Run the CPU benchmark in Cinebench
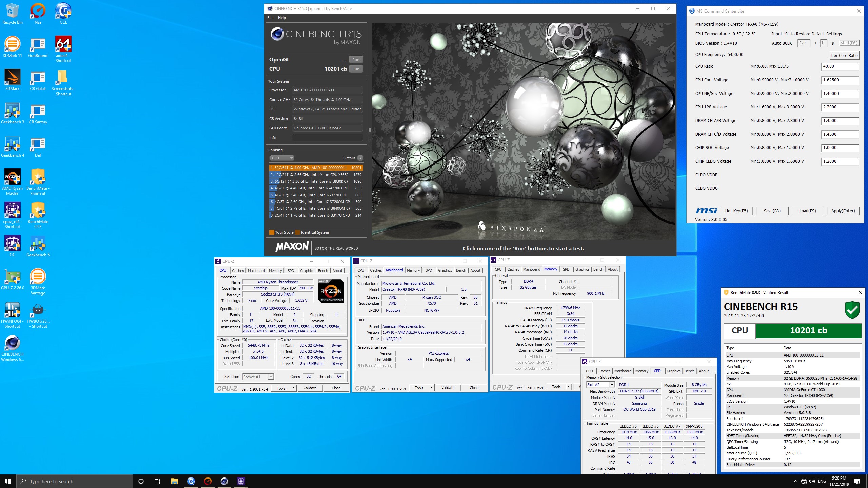This screenshot has height=488, width=868. [x=356, y=69]
